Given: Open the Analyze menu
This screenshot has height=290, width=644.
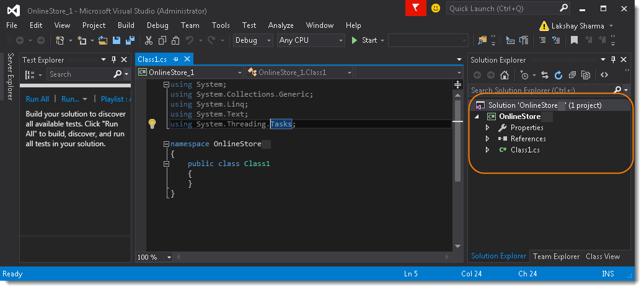Looking at the screenshot, I should 281,25.
